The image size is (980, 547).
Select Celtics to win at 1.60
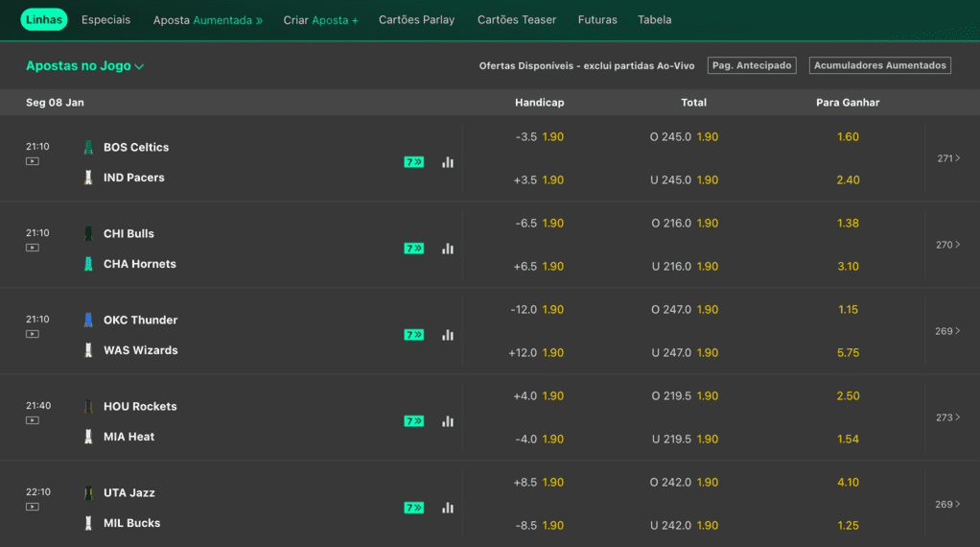point(848,137)
